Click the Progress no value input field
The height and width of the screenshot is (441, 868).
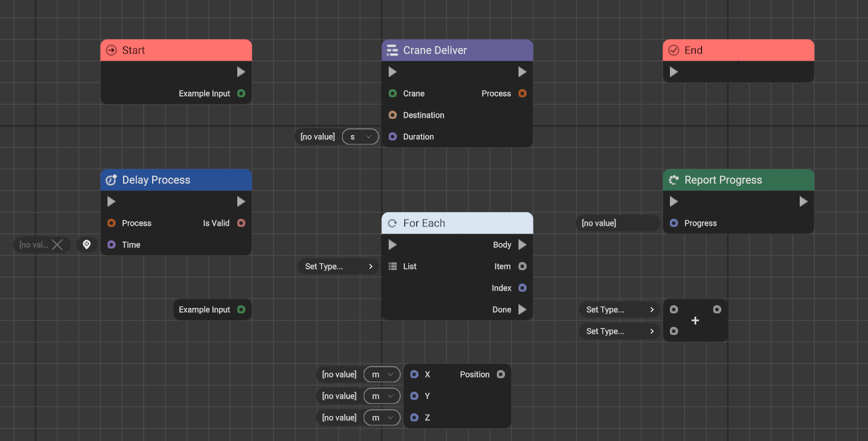point(617,224)
